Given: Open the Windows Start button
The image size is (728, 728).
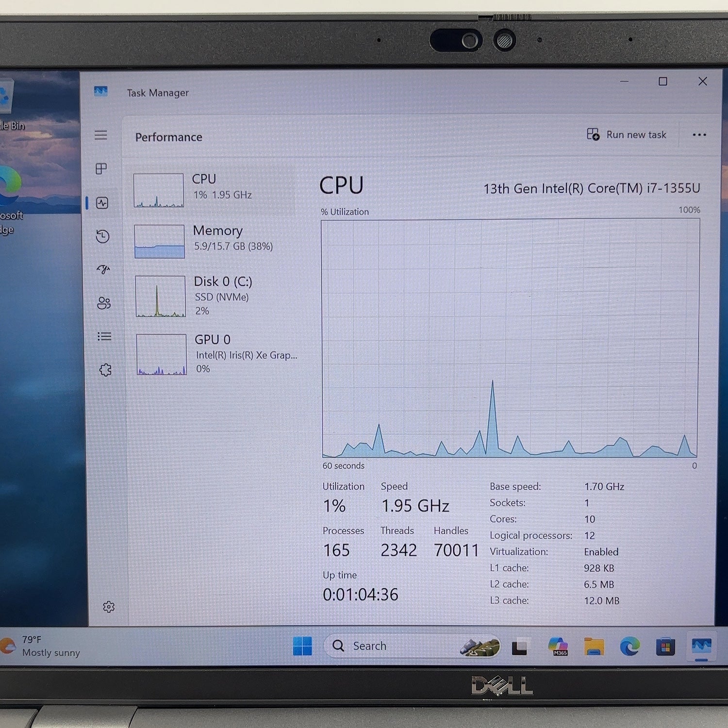Looking at the screenshot, I should [302, 646].
